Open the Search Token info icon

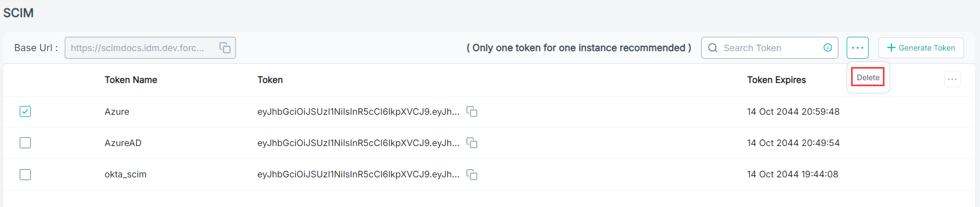(827, 48)
